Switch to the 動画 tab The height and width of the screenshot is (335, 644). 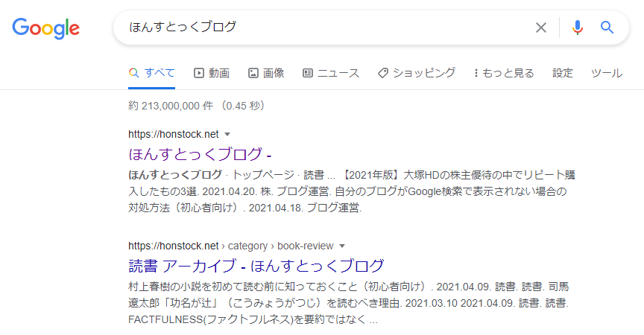click(x=212, y=73)
